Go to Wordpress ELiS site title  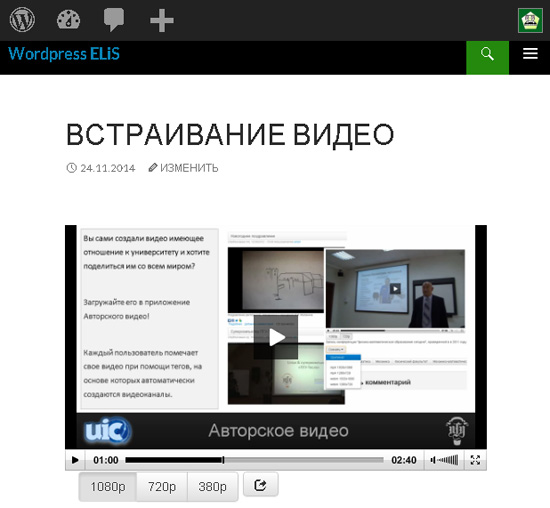[x=64, y=54]
